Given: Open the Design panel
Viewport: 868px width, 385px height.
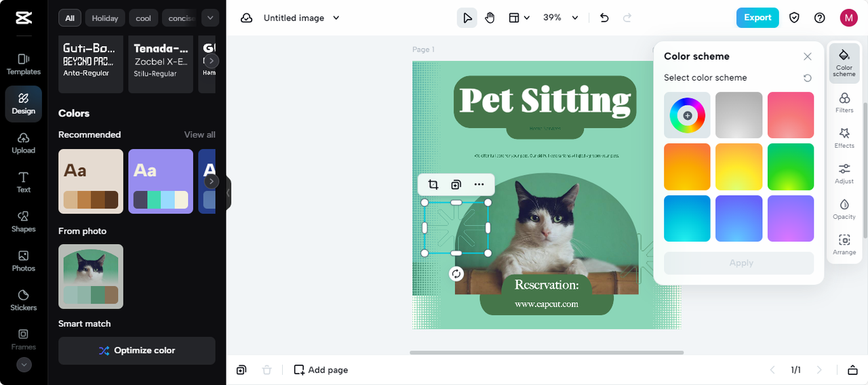Looking at the screenshot, I should [x=24, y=104].
